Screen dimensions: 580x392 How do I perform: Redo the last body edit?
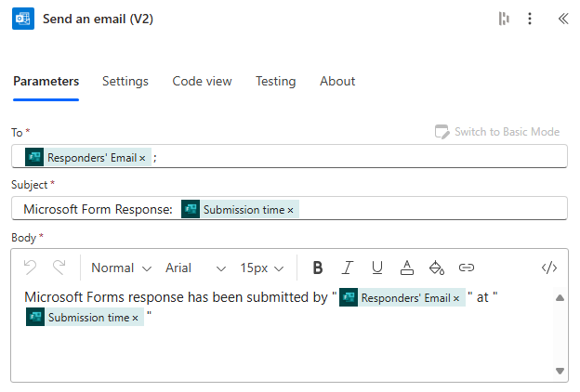coord(59,268)
